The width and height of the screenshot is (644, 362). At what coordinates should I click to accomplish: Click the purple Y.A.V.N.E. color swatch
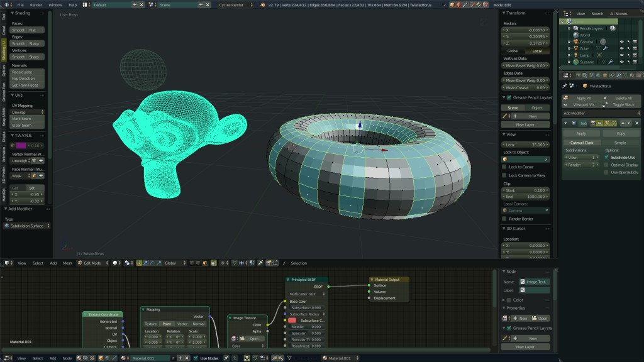21,146
